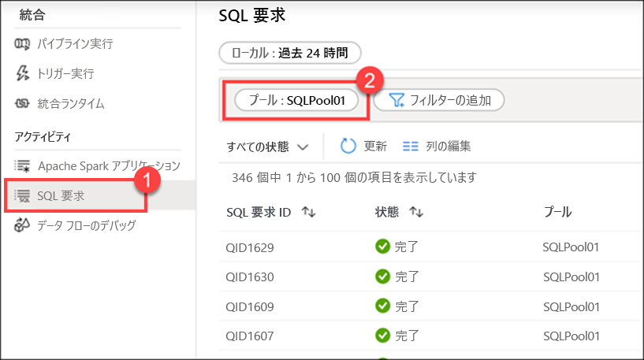Select request QID1630
This screenshot has width=644, height=360.
coord(250,277)
